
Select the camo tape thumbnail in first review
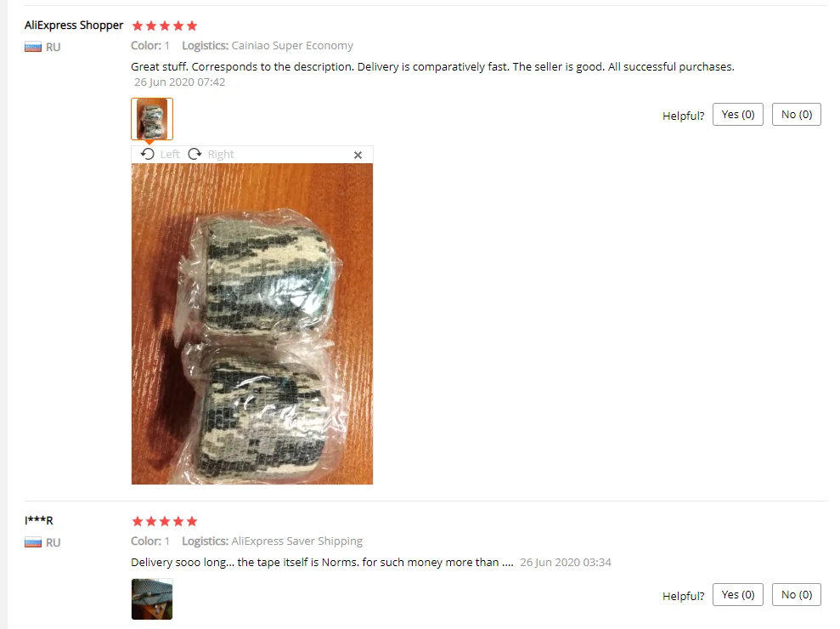click(152, 119)
